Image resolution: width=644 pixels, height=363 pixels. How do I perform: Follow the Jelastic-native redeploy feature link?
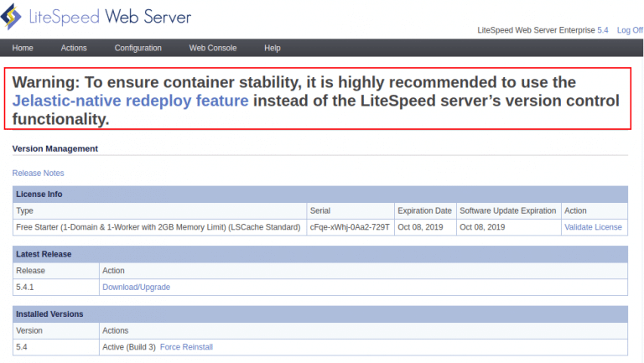point(130,101)
